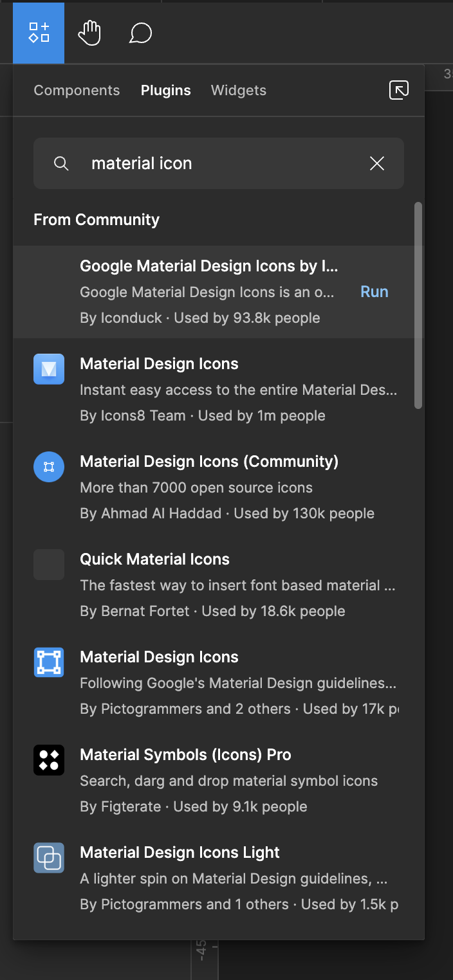Click the search magnifier icon
Image resolution: width=453 pixels, height=980 pixels.
(x=61, y=163)
